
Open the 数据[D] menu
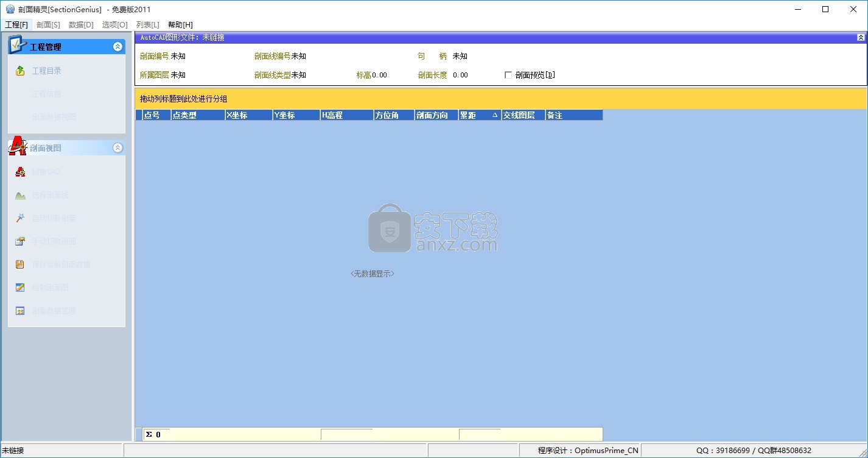click(x=81, y=24)
